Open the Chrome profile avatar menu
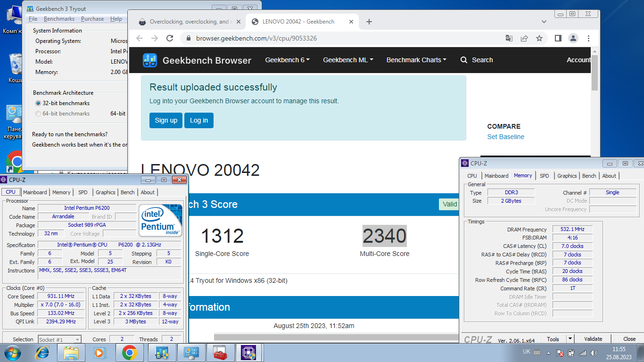 pos(573,38)
